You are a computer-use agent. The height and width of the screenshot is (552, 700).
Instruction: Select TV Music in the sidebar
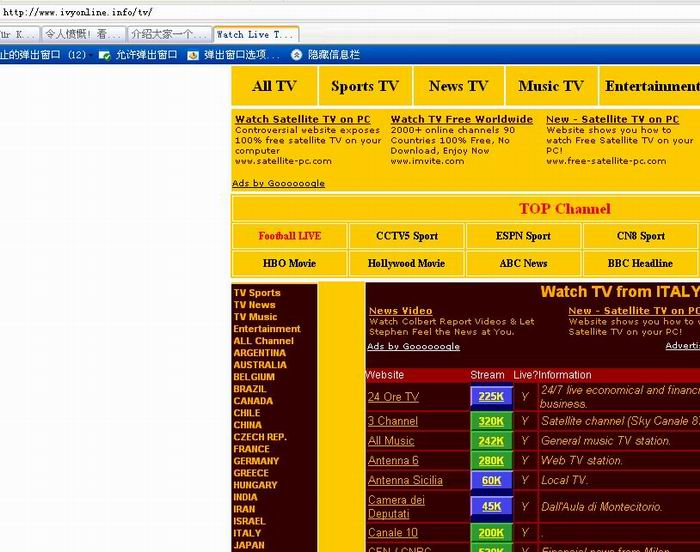(255, 317)
